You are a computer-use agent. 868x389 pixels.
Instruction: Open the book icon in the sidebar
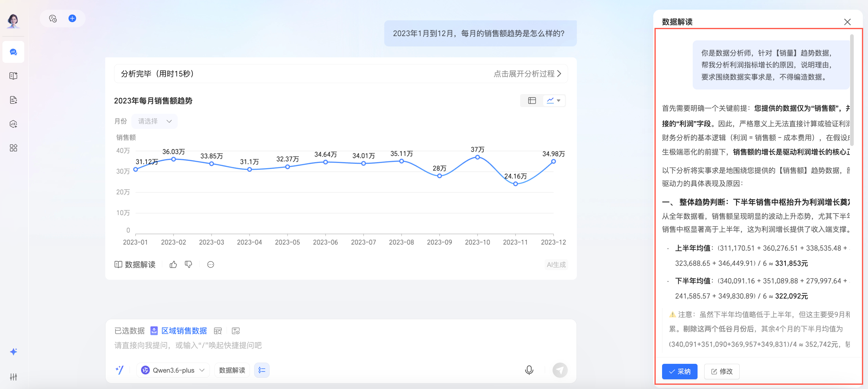(13, 76)
